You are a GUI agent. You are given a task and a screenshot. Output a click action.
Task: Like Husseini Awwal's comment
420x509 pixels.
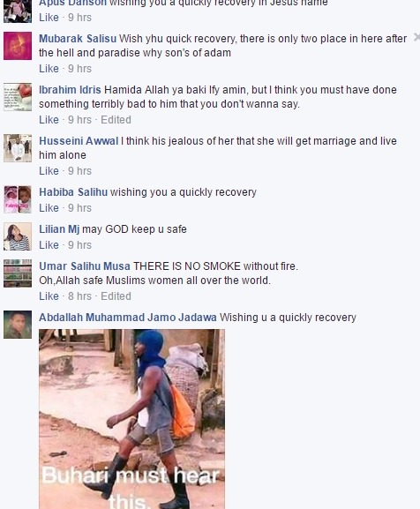click(49, 171)
